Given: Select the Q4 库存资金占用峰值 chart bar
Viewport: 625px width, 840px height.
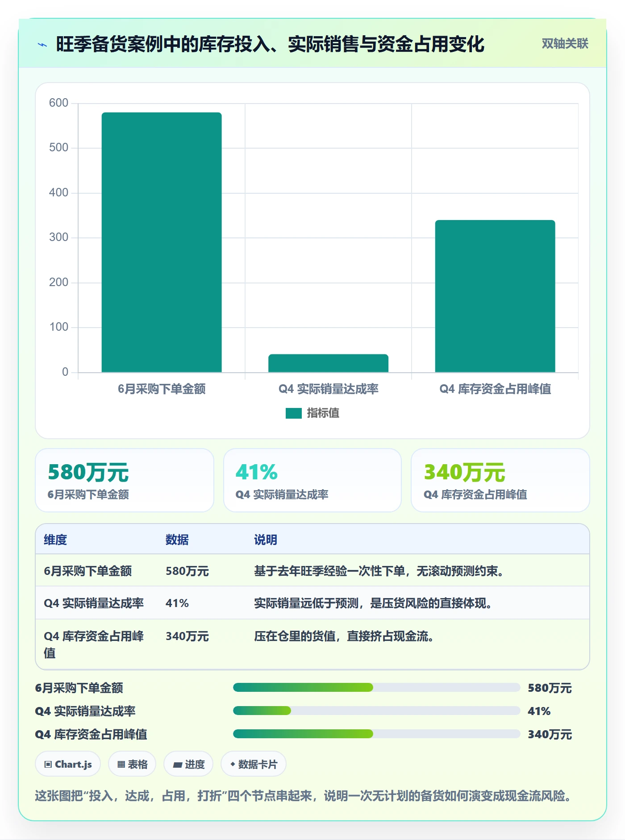Looking at the screenshot, I should point(495,296).
